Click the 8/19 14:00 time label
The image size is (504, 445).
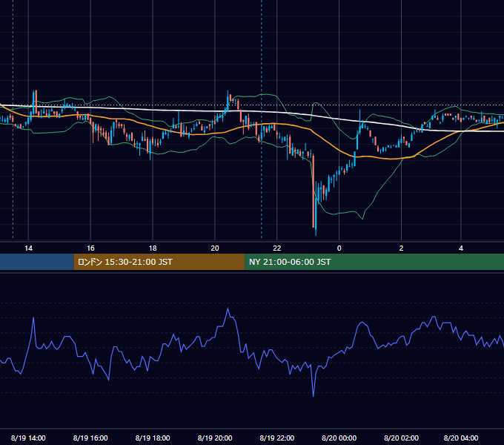(28, 438)
